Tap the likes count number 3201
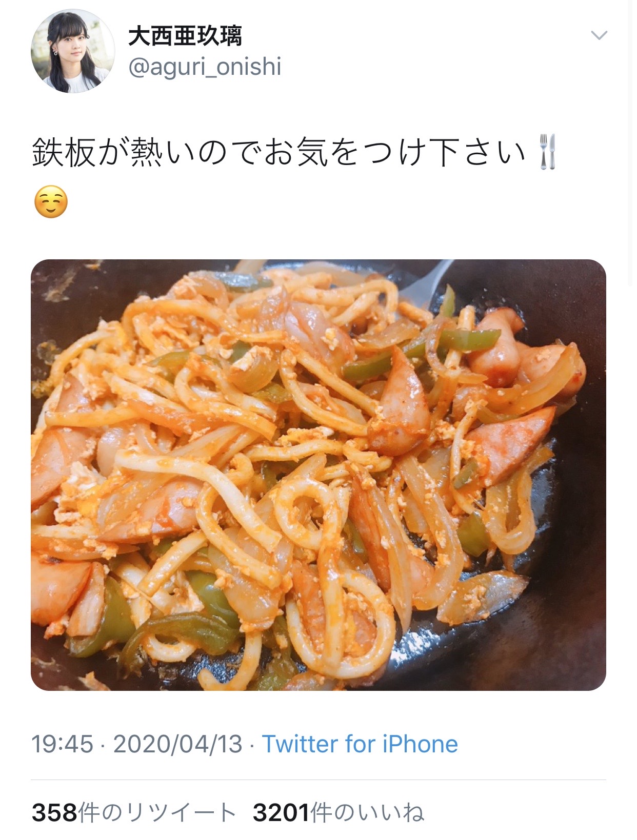 click(282, 812)
